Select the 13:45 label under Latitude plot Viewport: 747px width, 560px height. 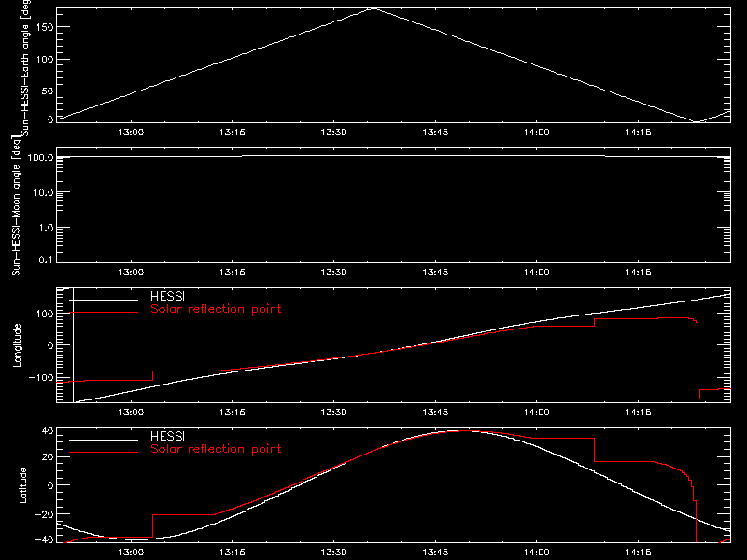click(x=435, y=553)
